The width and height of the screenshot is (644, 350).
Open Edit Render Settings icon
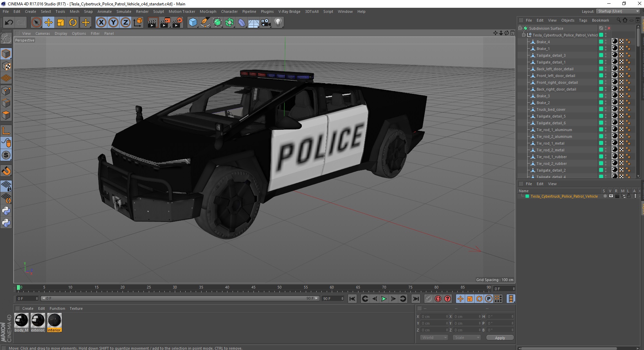tap(178, 23)
